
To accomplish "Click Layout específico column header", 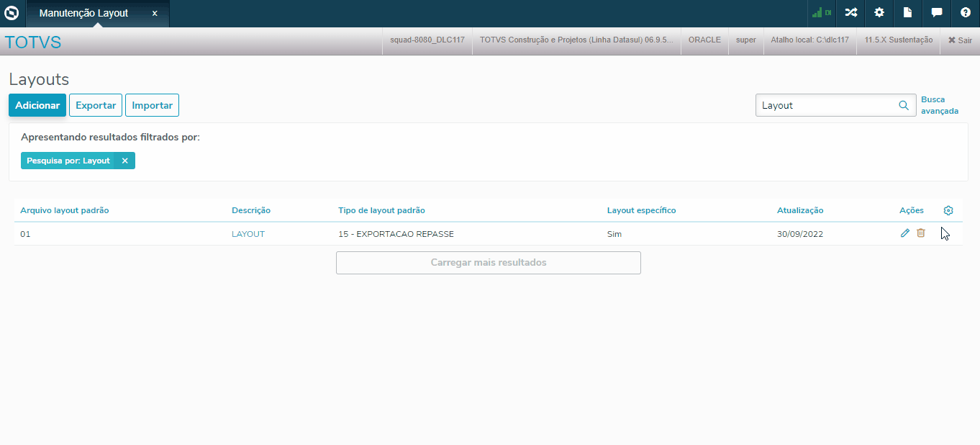I will tap(642, 210).
